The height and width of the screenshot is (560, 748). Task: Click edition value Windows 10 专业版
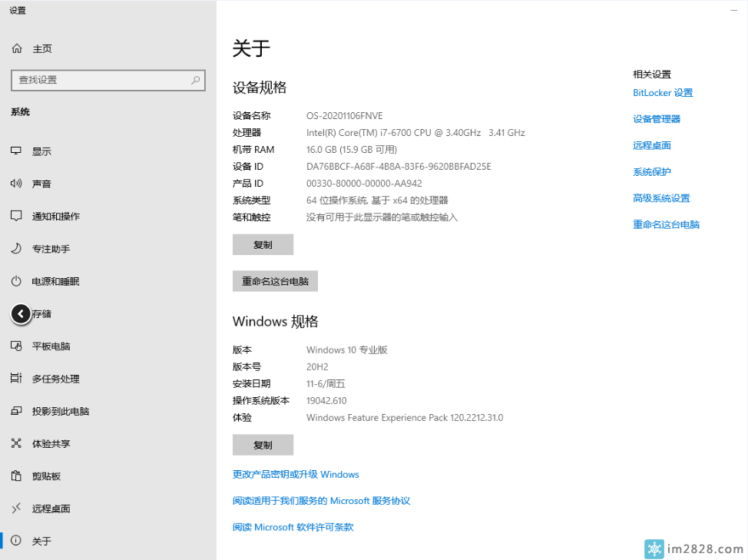click(347, 350)
